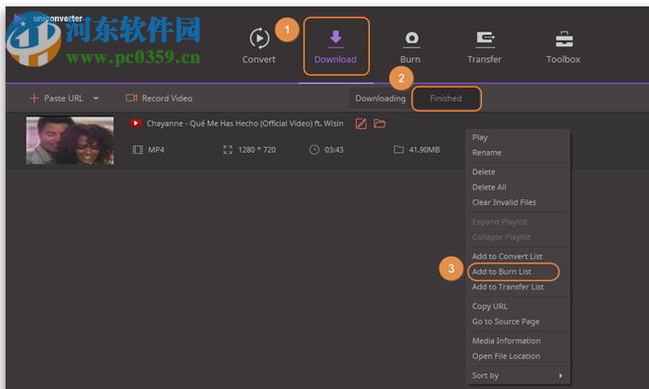Click the Paste URL button

[56, 98]
